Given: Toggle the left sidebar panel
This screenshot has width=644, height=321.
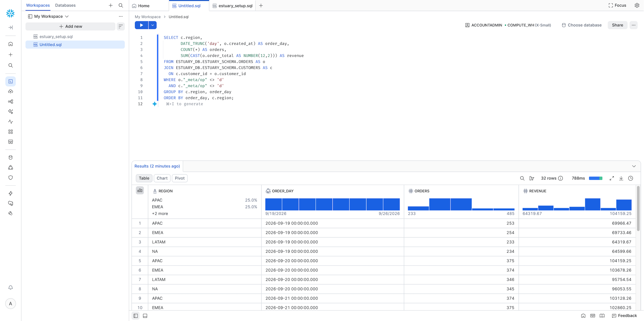Looking at the screenshot, I should click(x=136, y=316).
